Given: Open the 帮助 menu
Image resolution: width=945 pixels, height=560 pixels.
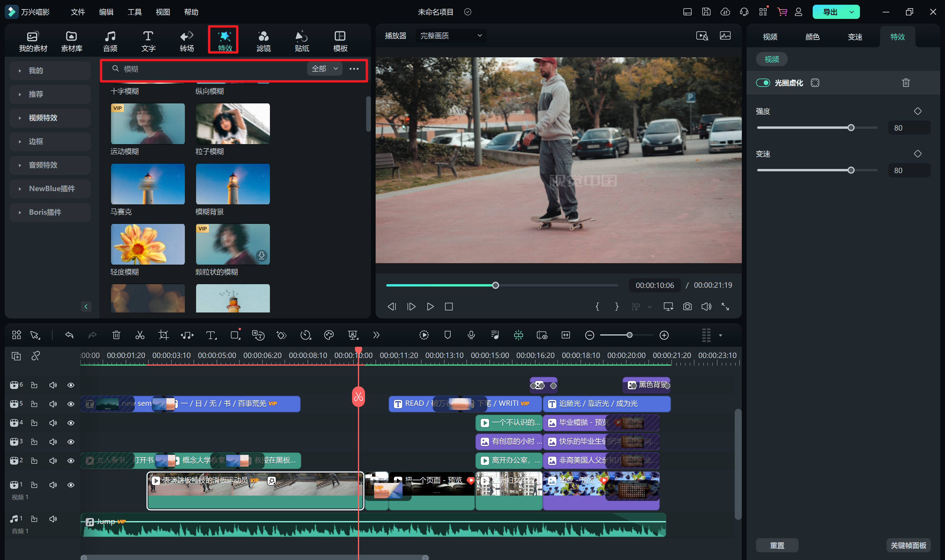Looking at the screenshot, I should pos(191,12).
